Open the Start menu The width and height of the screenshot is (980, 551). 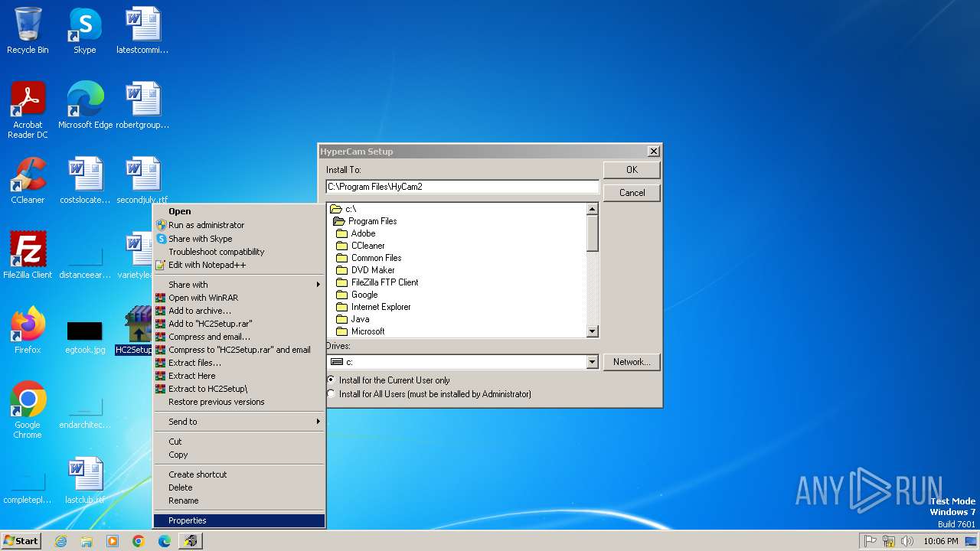(21, 541)
